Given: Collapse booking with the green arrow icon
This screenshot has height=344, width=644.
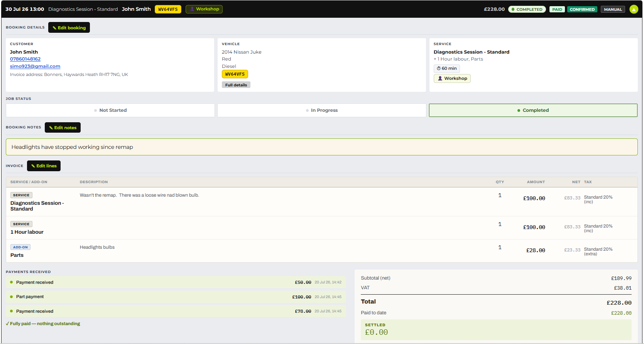Looking at the screenshot, I should point(634,9).
